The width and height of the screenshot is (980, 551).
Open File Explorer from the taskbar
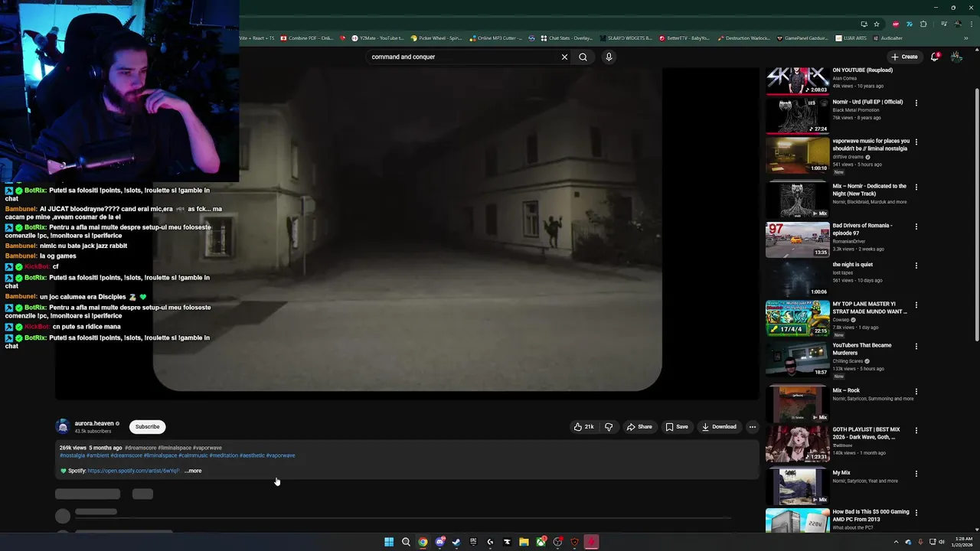click(x=524, y=542)
